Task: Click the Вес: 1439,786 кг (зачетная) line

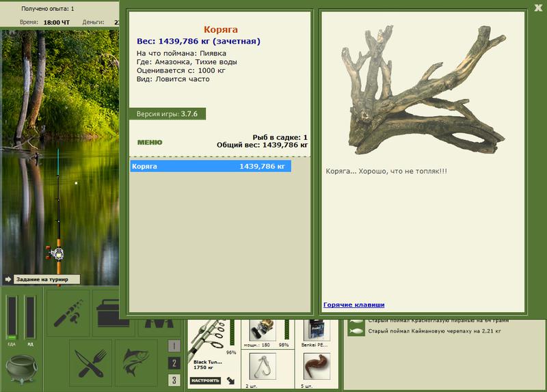Action: click(x=198, y=41)
